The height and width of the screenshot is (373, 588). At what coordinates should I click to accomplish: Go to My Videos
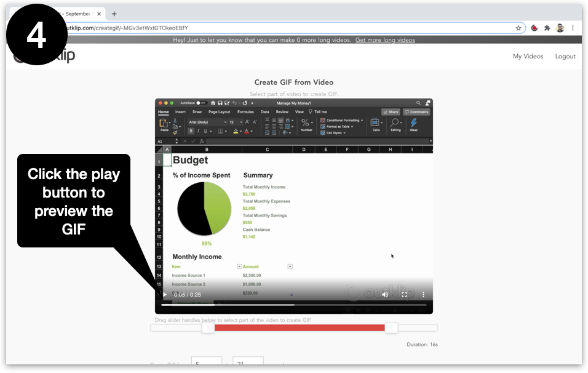(528, 56)
